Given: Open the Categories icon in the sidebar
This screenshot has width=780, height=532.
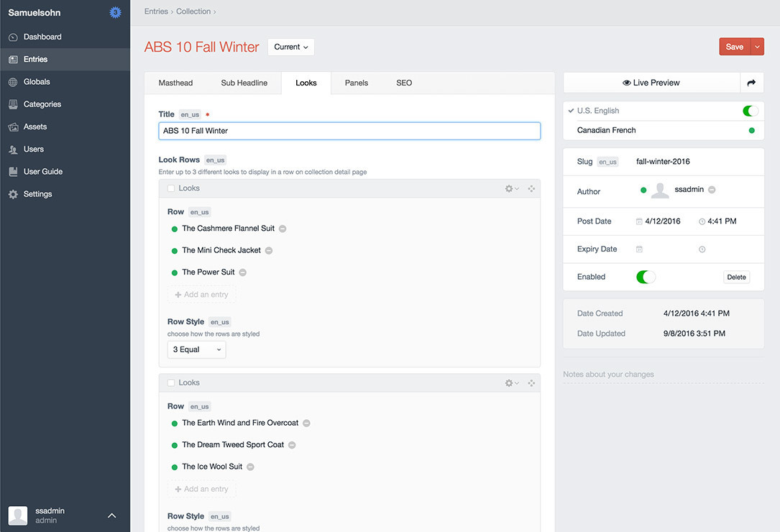Looking at the screenshot, I should click(x=13, y=104).
